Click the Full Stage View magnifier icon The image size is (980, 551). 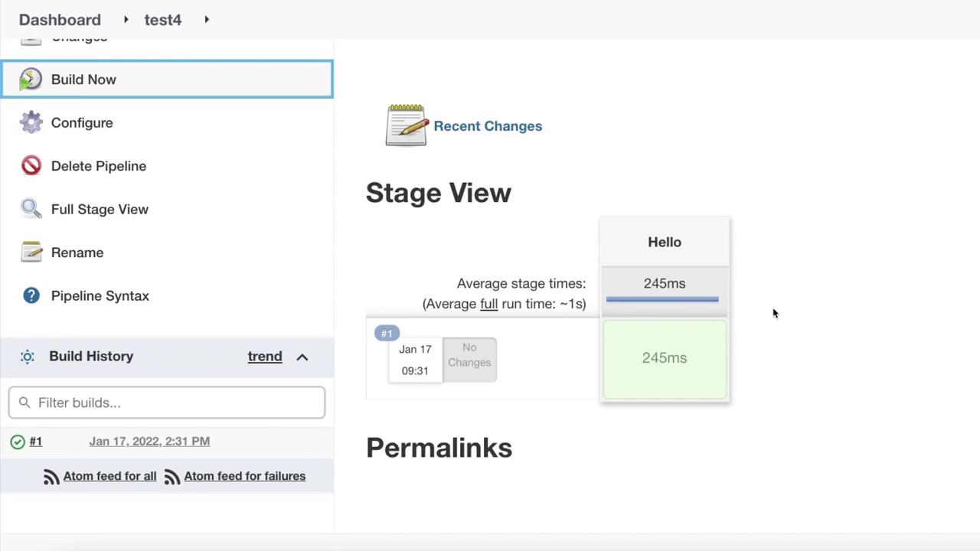point(31,209)
